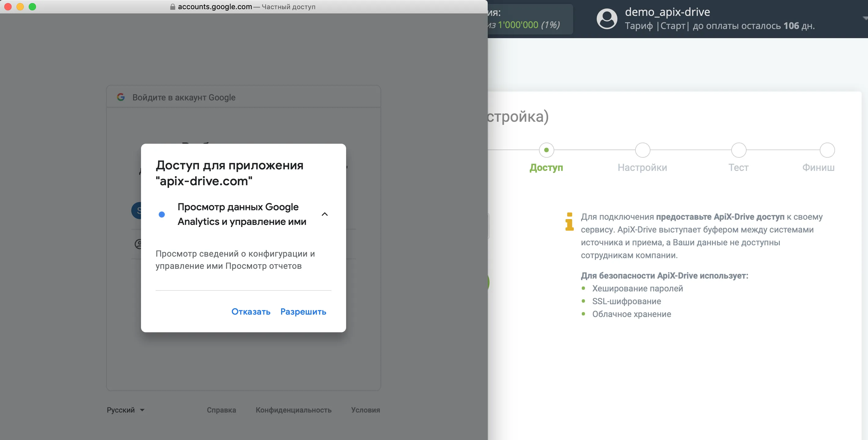868x440 pixels.
Task: Open the Конфиденциальность link
Action: (x=294, y=410)
